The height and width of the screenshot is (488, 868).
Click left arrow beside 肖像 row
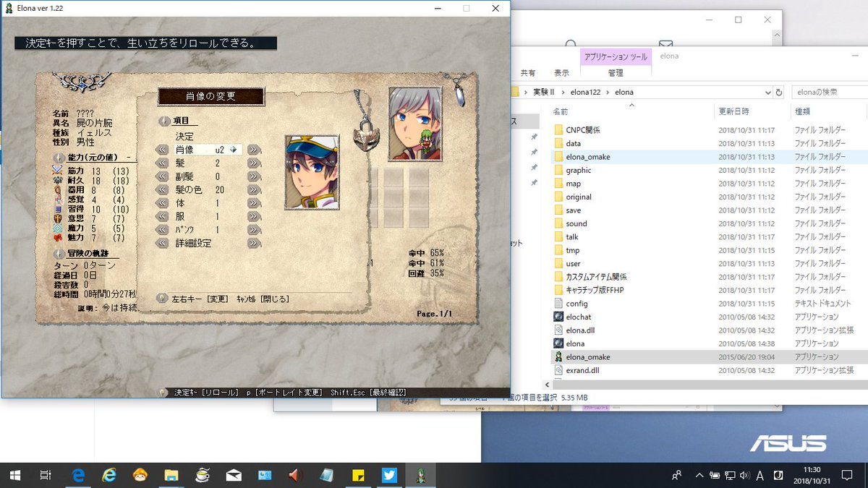(162, 150)
